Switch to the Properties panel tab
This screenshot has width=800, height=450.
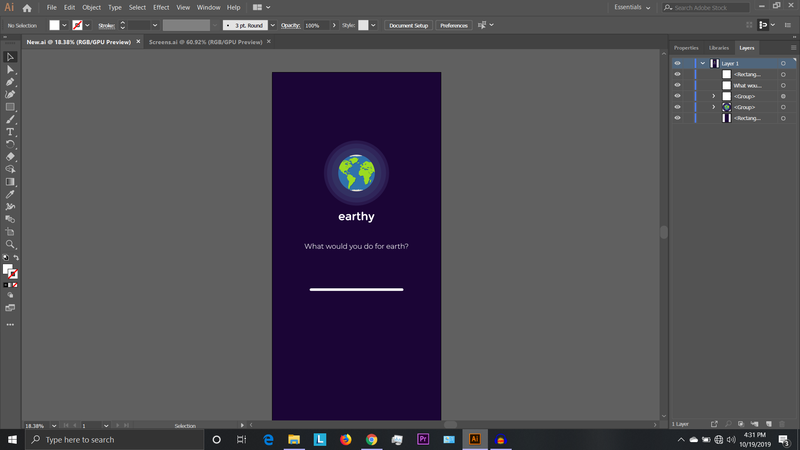686,48
